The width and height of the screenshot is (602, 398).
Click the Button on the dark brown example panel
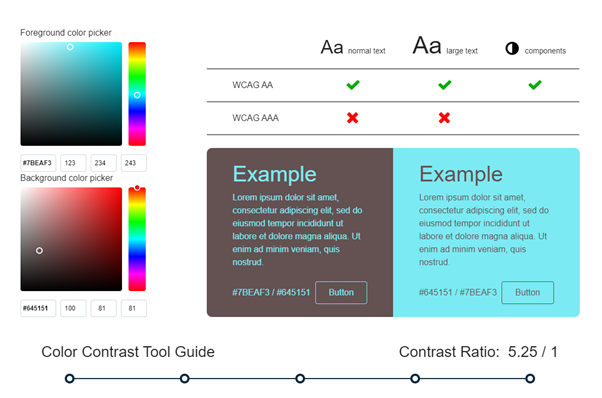pos(341,292)
